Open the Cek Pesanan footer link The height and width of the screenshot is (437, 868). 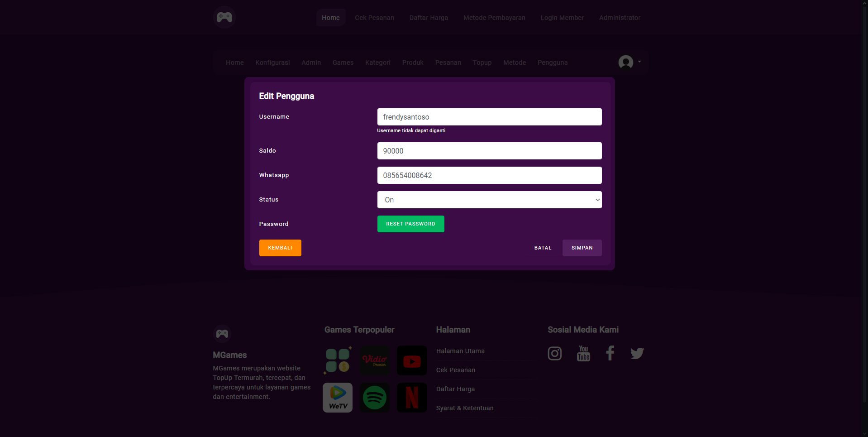pyautogui.click(x=456, y=370)
